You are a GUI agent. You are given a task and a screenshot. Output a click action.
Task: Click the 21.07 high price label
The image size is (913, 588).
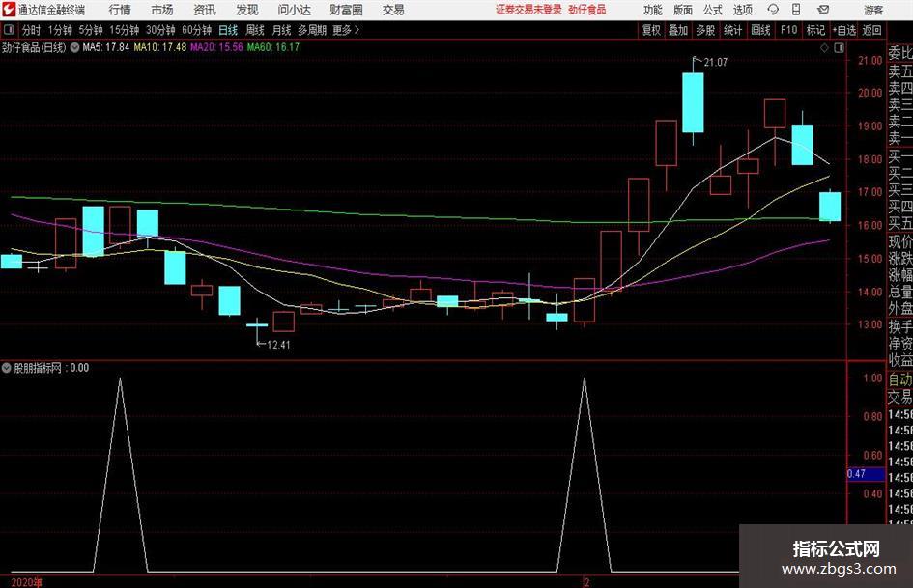[x=716, y=63]
